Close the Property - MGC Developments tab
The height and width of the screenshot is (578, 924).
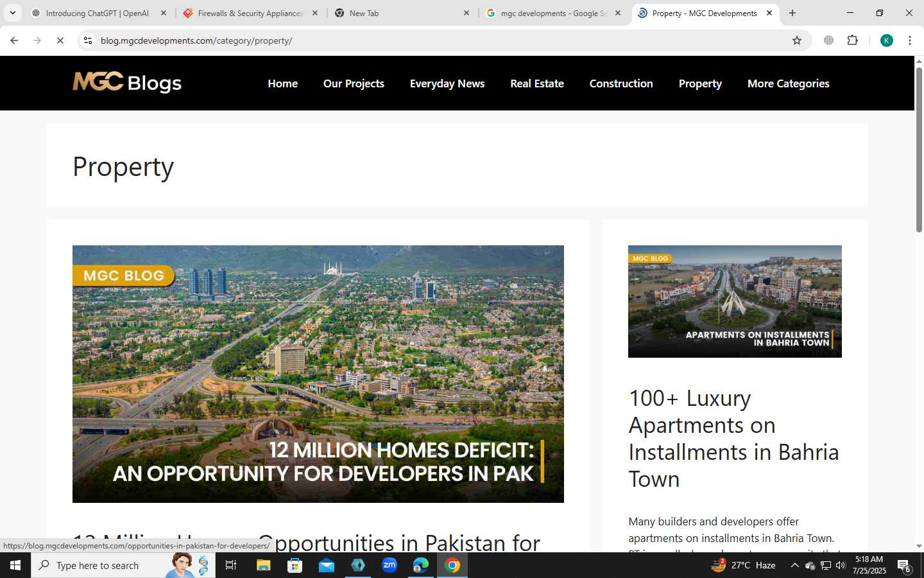click(x=769, y=13)
